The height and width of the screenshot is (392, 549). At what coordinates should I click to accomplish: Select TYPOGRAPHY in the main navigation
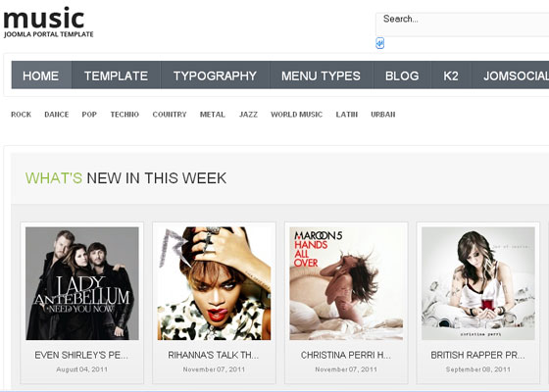[x=215, y=74]
